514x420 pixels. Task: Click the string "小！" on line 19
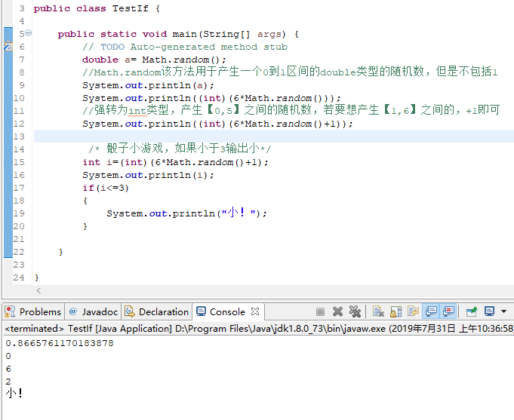239,213
